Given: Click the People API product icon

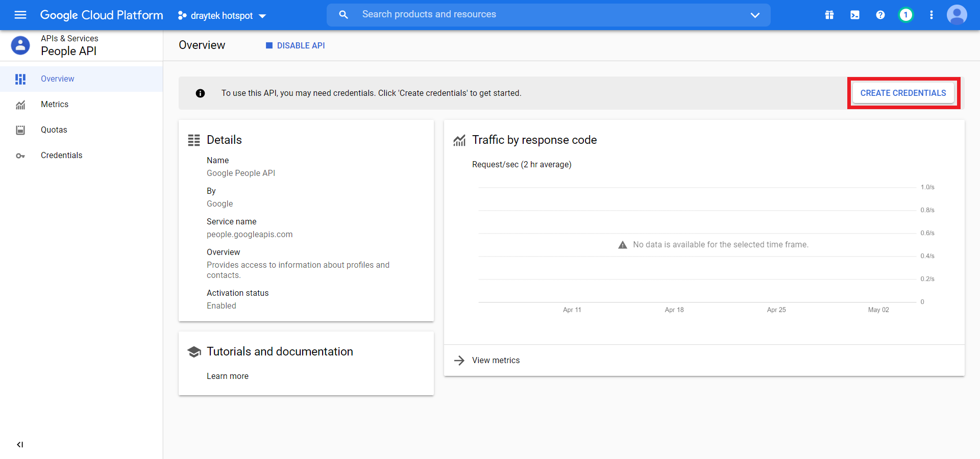Looking at the screenshot, I should [x=20, y=45].
